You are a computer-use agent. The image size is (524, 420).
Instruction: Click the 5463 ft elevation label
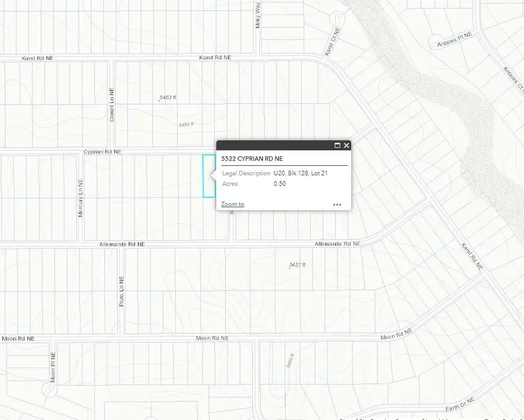[x=167, y=98]
